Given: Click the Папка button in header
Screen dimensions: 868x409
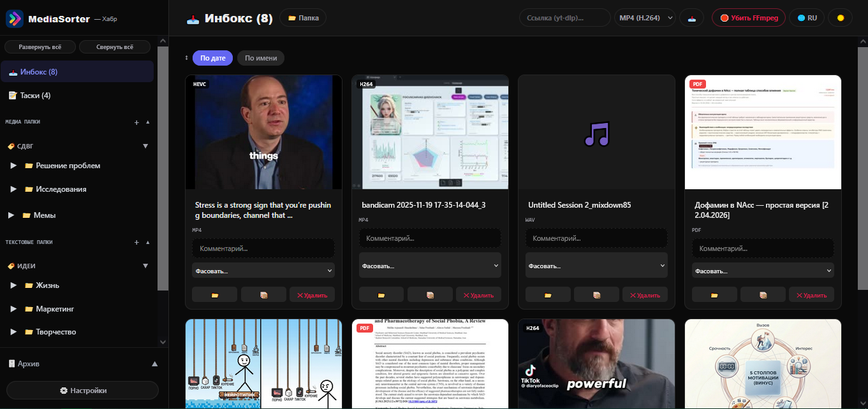Looking at the screenshot, I should pyautogui.click(x=303, y=18).
